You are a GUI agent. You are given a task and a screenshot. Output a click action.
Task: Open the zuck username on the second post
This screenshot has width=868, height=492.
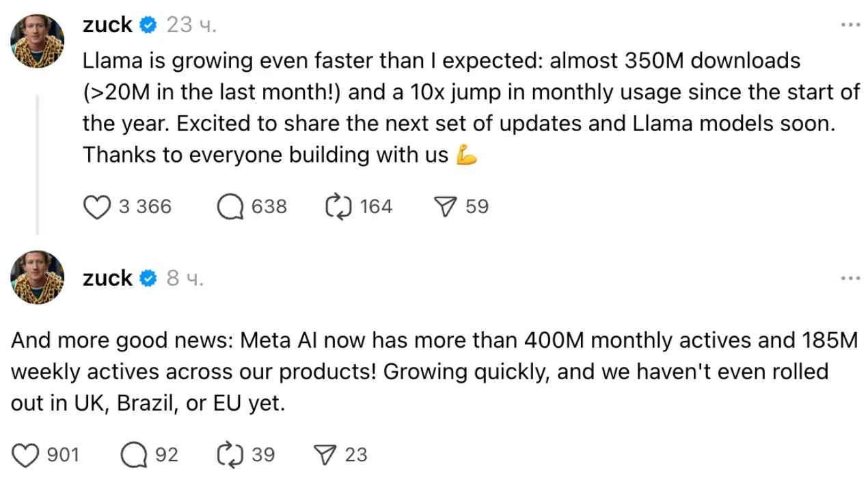(107, 278)
